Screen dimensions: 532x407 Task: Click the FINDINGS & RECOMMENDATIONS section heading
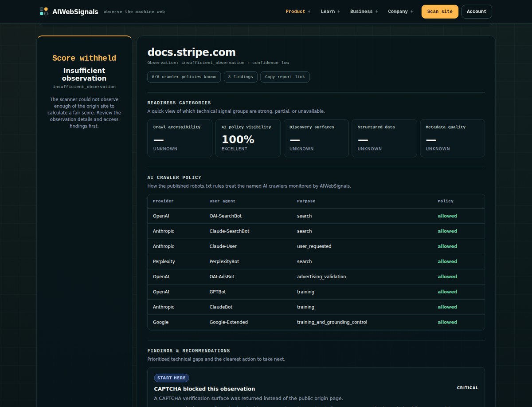(189, 351)
